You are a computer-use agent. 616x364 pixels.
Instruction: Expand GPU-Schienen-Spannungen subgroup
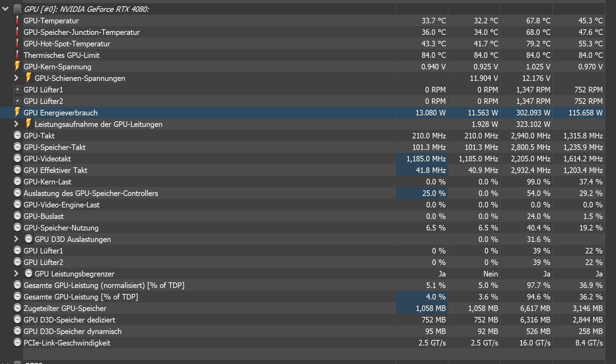click(x=16, y=78)
